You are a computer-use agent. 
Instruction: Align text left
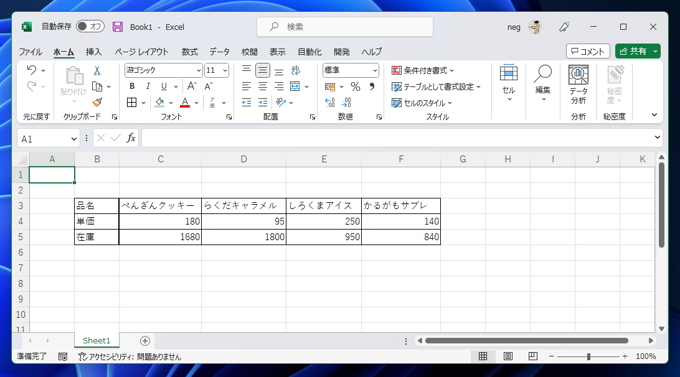coord(246,86)
